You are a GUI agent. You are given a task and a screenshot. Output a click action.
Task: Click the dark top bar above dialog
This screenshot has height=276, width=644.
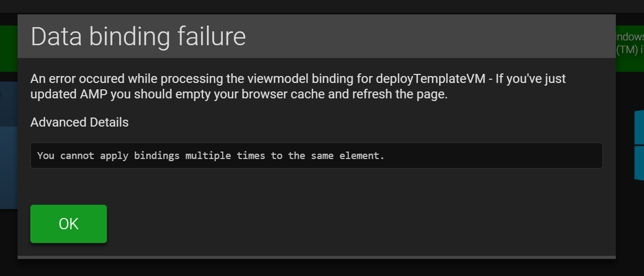tap(322, 6)
